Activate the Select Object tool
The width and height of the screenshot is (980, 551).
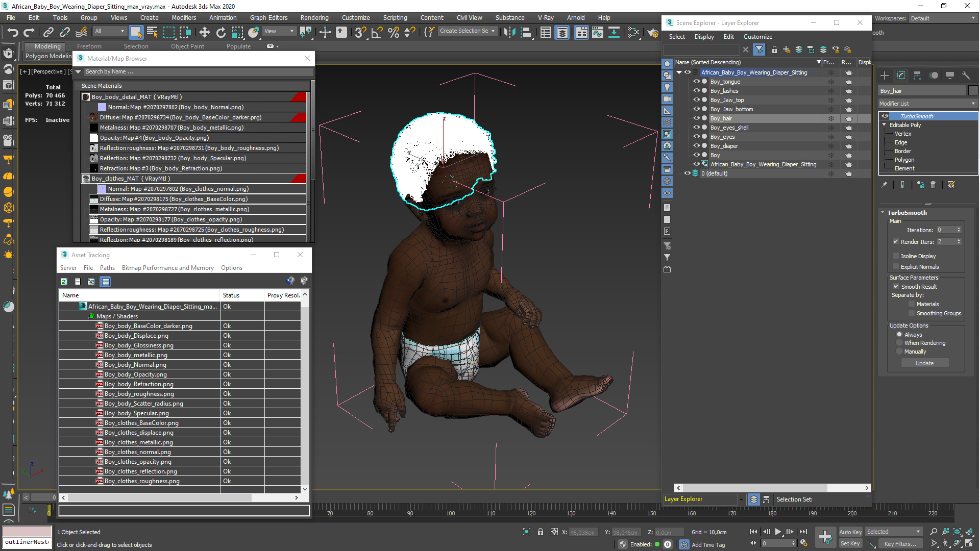(x=136, y=32)
